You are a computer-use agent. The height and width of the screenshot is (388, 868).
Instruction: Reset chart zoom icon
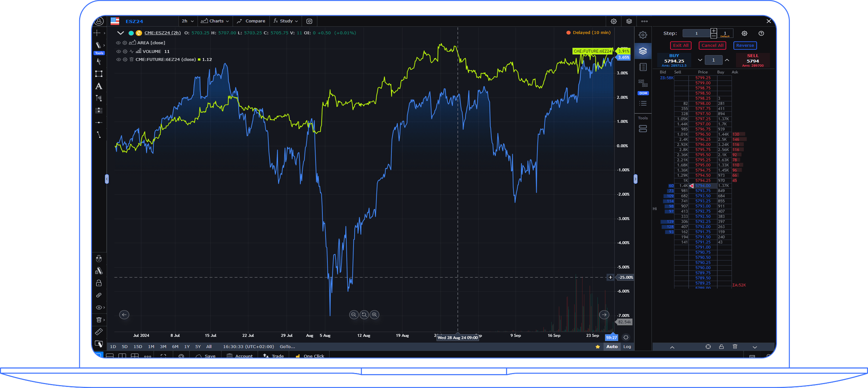tap(364, 315)
